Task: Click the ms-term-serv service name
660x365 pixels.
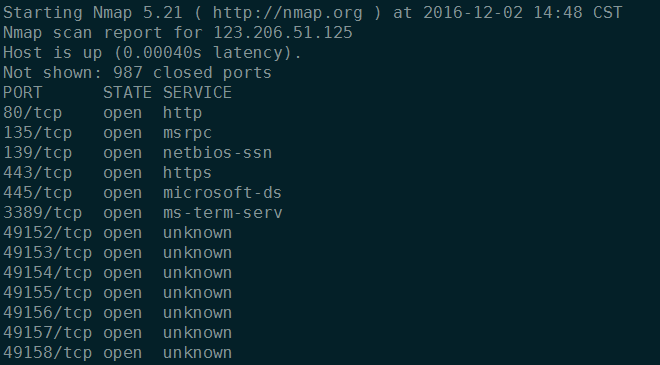Action: (223, 213)
